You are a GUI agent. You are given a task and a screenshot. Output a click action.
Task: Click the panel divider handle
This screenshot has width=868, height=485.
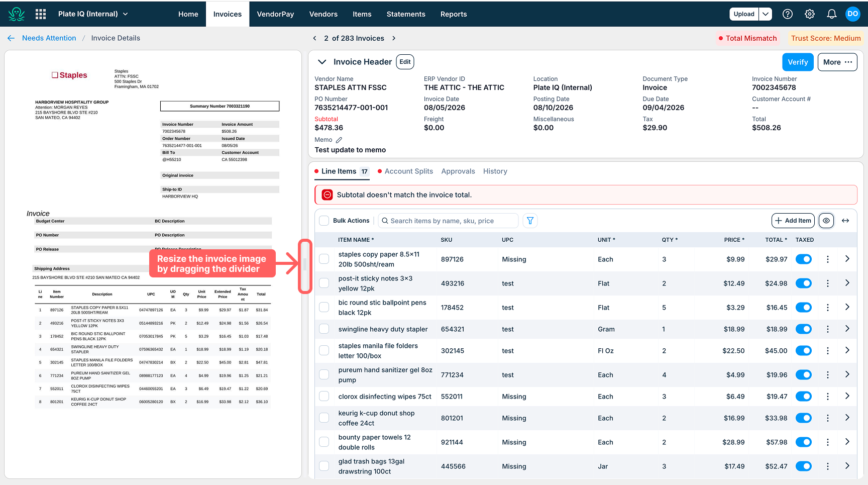(305, 265)
